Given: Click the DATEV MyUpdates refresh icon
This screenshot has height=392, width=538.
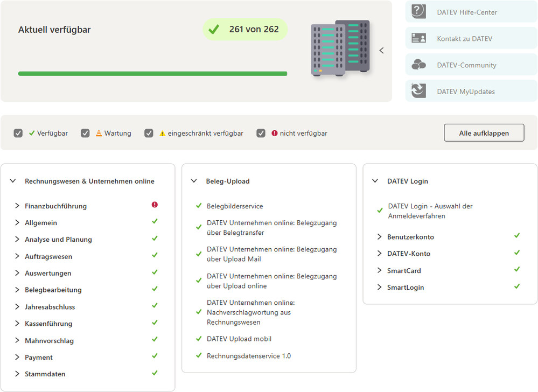Looking at the screenshot, I should (418, 91).
